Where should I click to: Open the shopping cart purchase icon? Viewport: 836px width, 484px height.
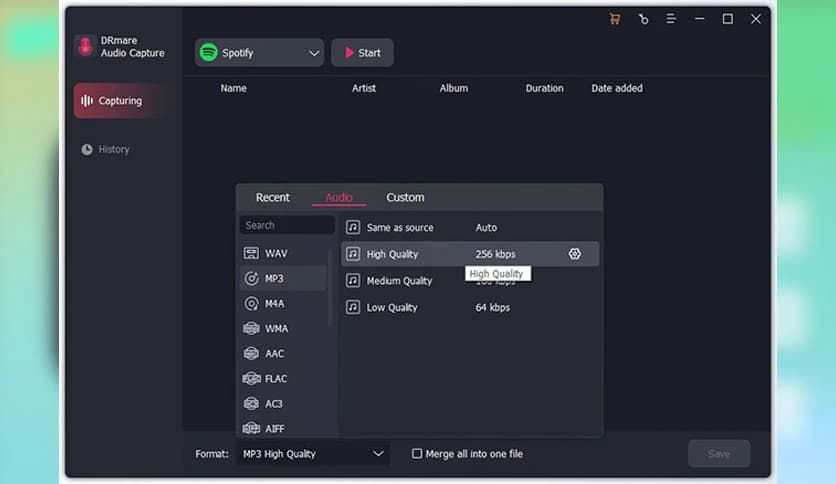point(615,19)
